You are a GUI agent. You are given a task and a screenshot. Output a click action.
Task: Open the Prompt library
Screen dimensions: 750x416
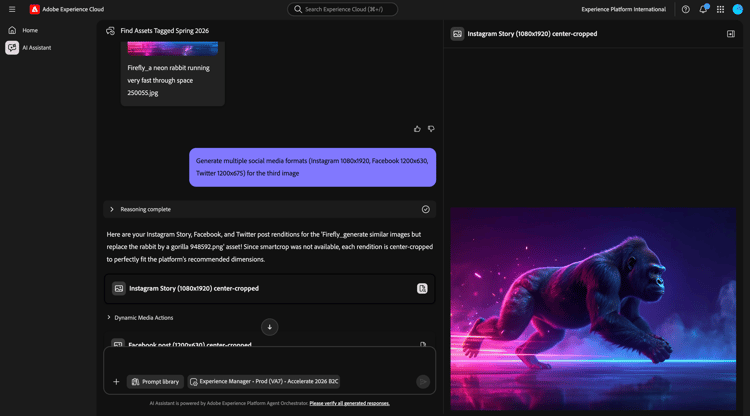tap(155, 382)
